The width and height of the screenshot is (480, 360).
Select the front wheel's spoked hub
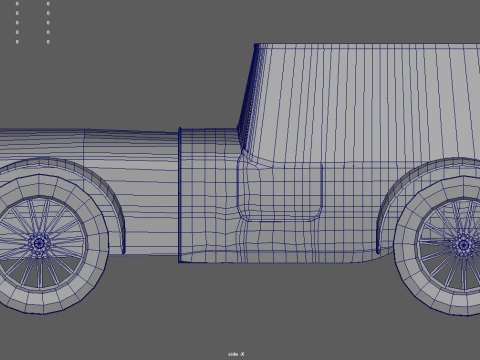click(39, 244)
